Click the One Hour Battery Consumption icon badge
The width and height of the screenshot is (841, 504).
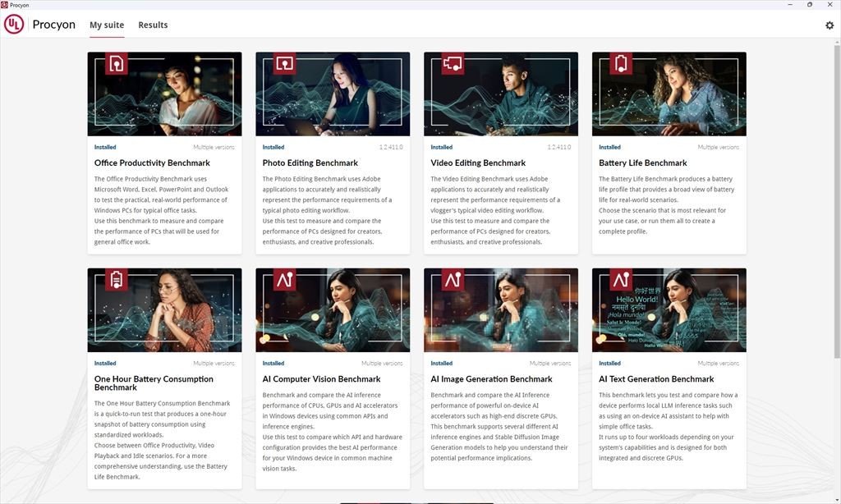click(x=117, y=279)
